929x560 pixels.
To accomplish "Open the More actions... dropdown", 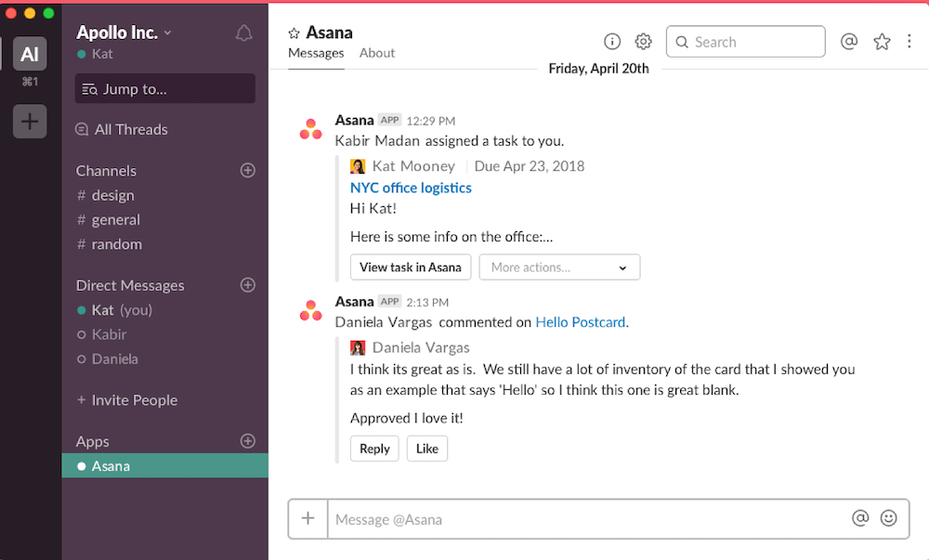I will (x=559, y=267).
